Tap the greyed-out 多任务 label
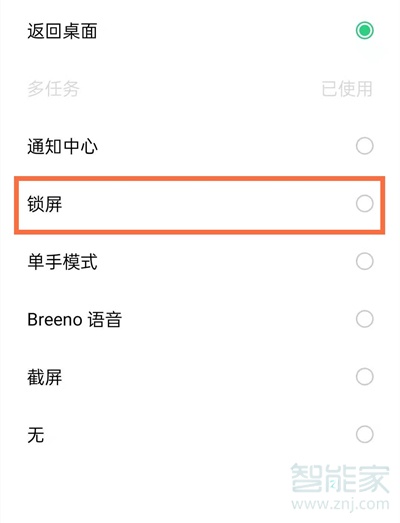 coord(53,89)
